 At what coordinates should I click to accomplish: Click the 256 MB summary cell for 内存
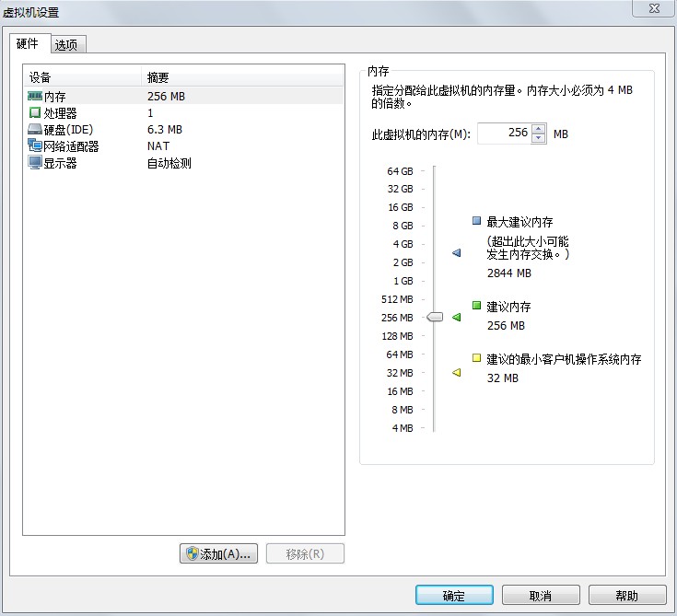[x=166, y=97]
